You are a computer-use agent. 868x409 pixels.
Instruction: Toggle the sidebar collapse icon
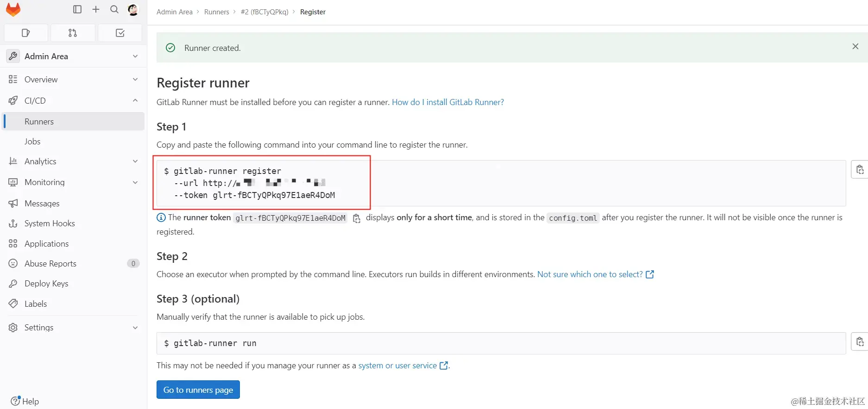tap(77, 9)
